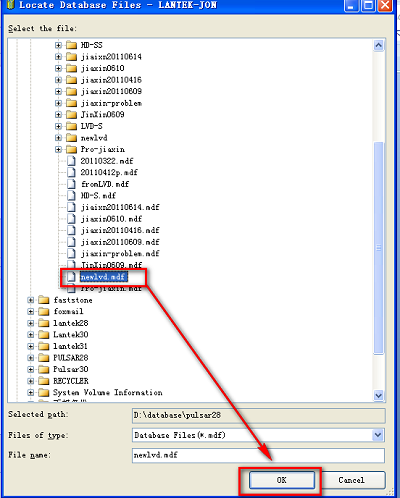
Task: Click the Cancel button
Action: (351, 480)
